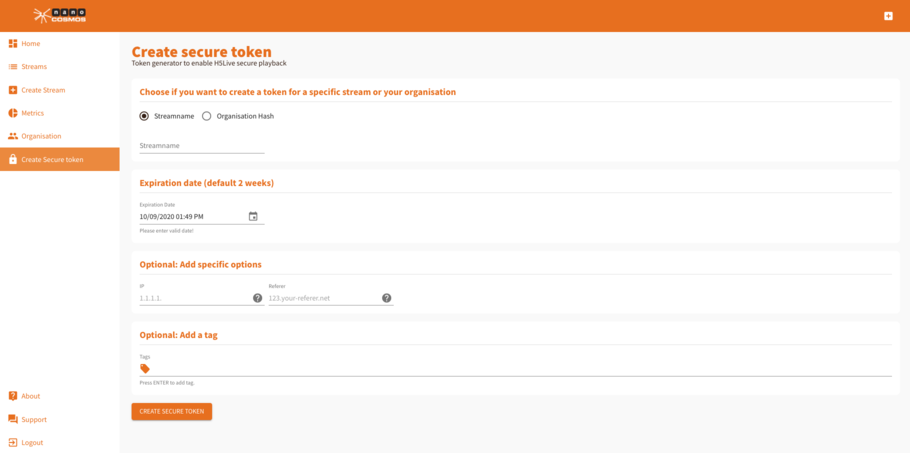Click the 'Create secure token' page heading
Screen dimensions: 910x453
point(201,52)
